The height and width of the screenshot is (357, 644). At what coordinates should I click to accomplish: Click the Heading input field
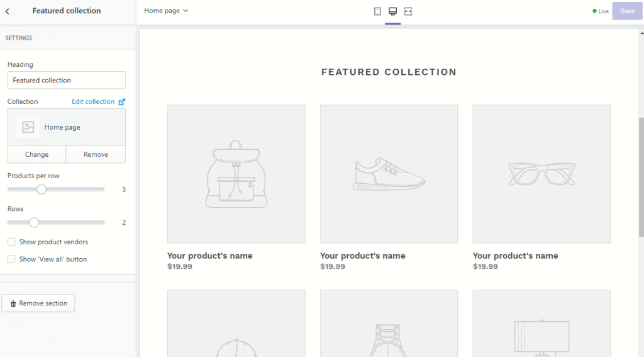67,80
